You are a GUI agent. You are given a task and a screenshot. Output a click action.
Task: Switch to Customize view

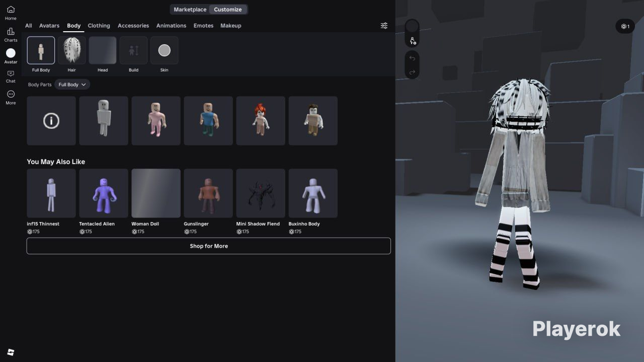228,10
